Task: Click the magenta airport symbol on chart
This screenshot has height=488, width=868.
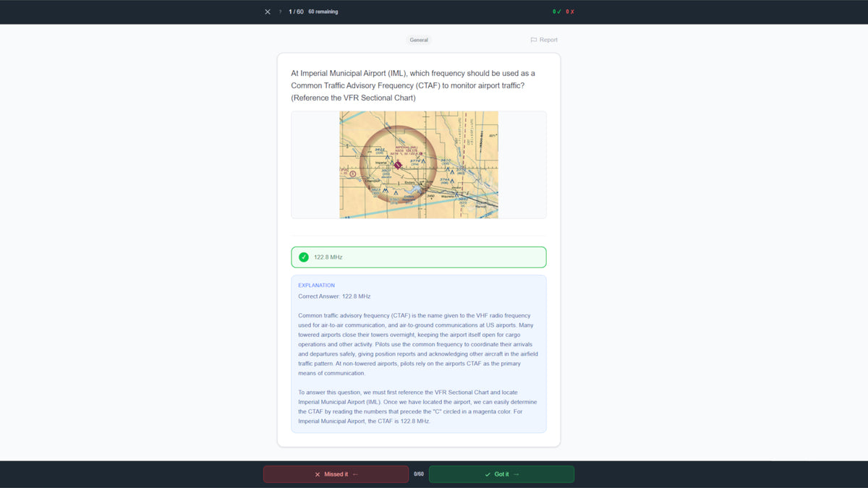Action: pyautogui.click(x=398, y=165)
